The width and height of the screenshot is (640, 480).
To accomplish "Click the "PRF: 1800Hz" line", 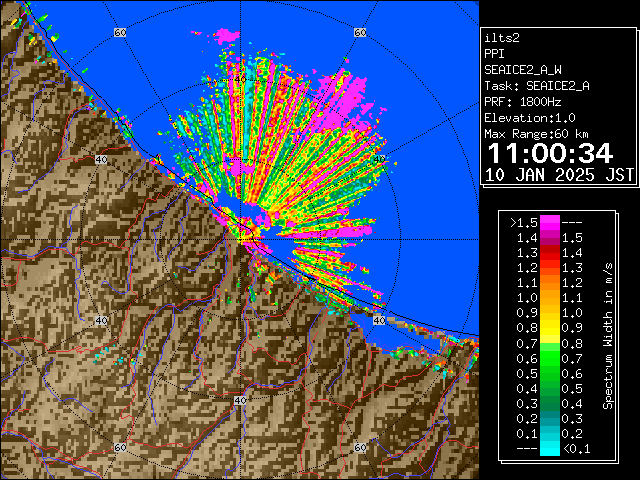I will click(x=523, y=102).
